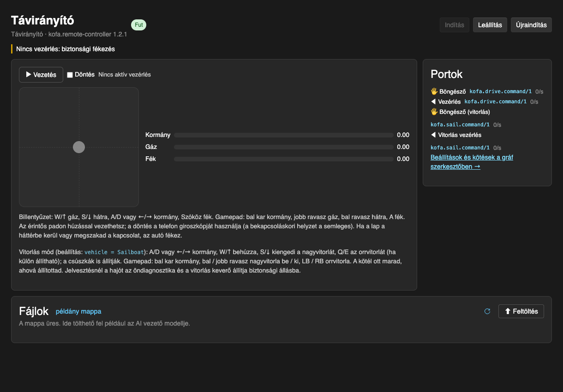
Task: Click the Kormány bar
Action: coord(284,135)
